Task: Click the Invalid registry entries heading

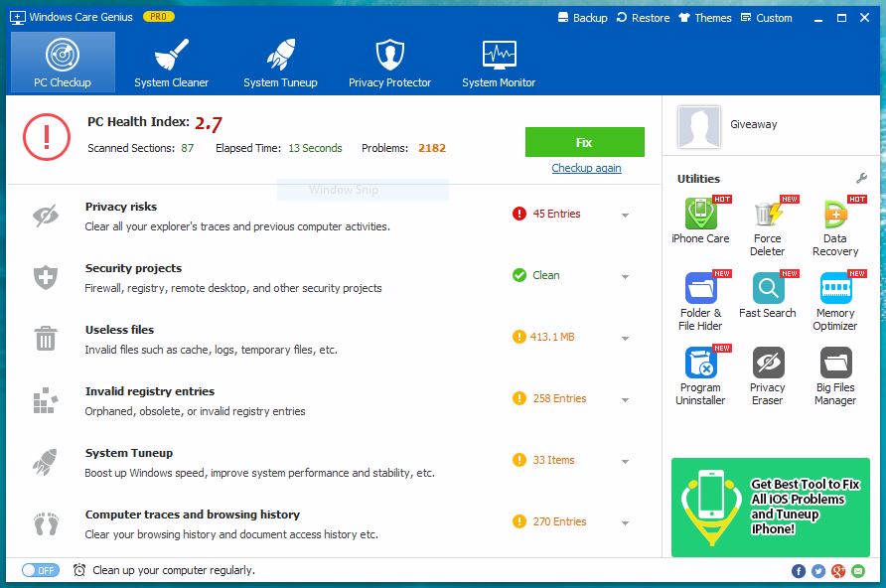Action: tap(150, 391)
